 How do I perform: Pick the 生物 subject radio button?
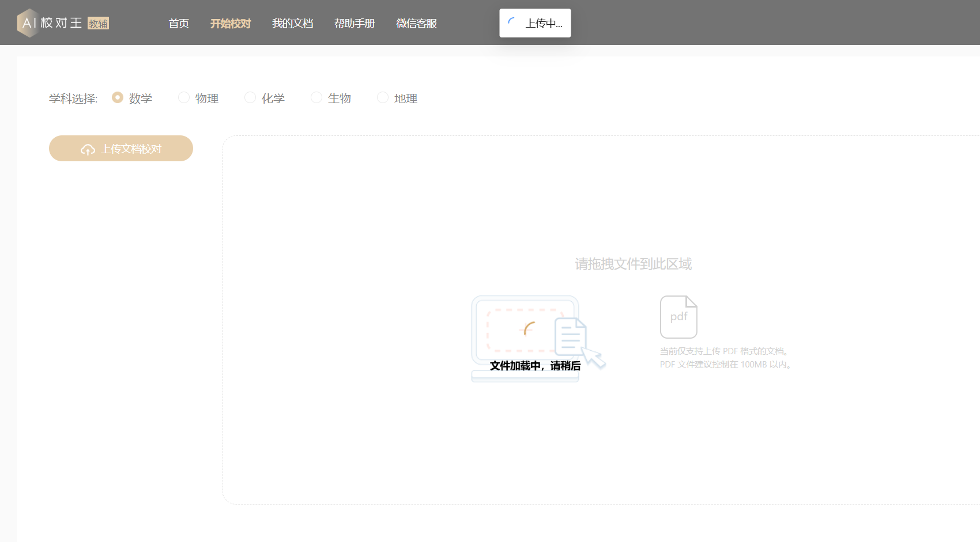(316, 98)
